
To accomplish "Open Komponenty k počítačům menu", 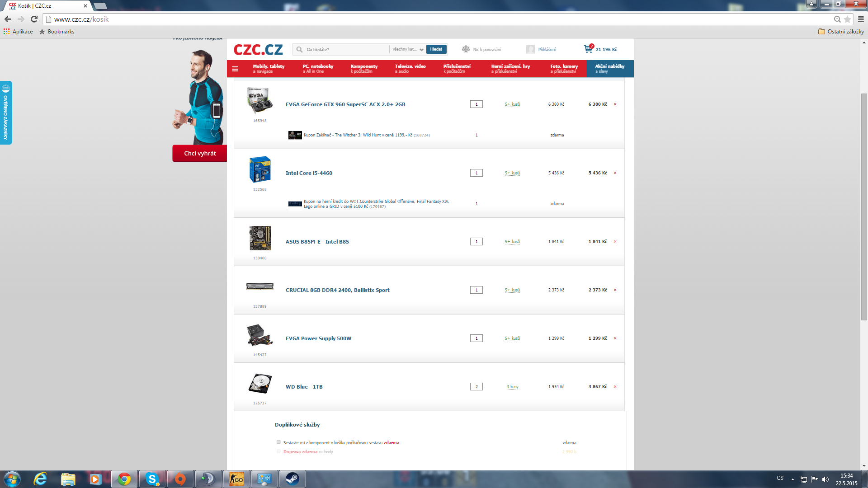I will tap(364, 69).
